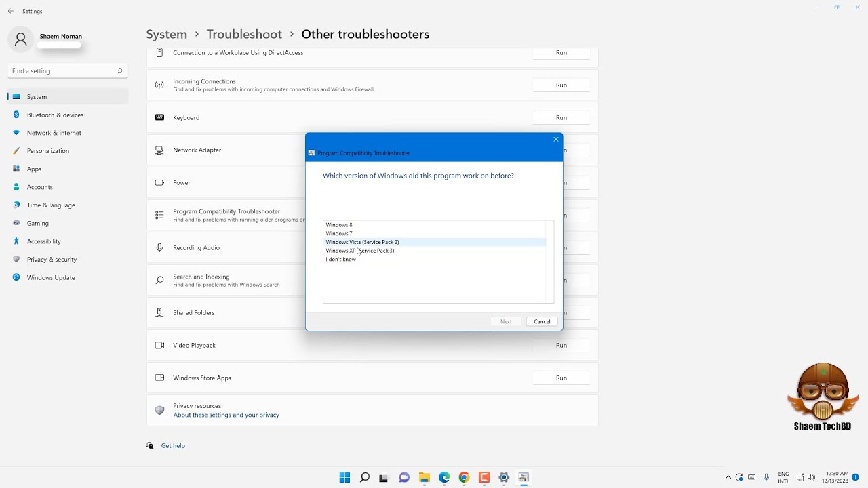Image resolution: width=868 pixels, height=488 pixels.
Task: Click the Keyboard row icon
Action: pyautogui.click(x=159, y=117)
